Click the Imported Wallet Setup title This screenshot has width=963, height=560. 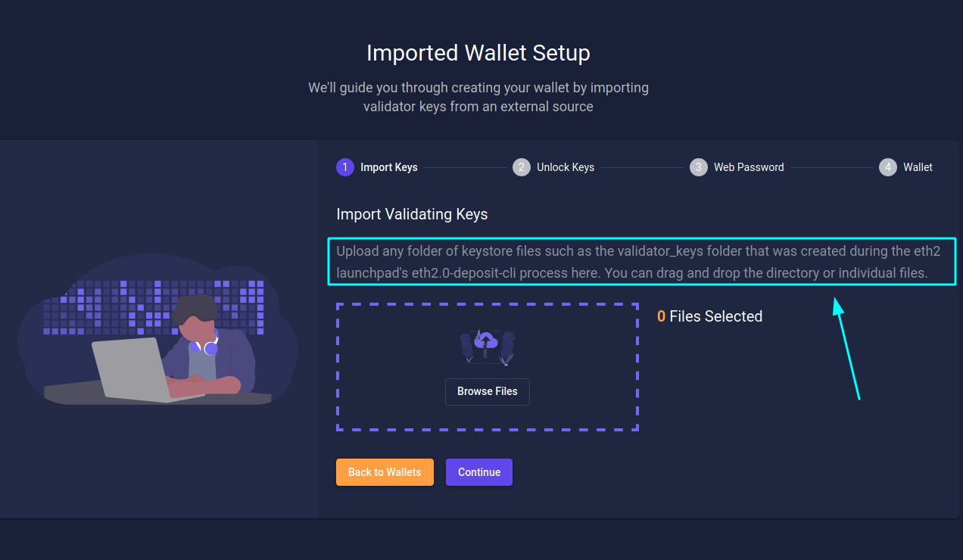tap(478, 53)
